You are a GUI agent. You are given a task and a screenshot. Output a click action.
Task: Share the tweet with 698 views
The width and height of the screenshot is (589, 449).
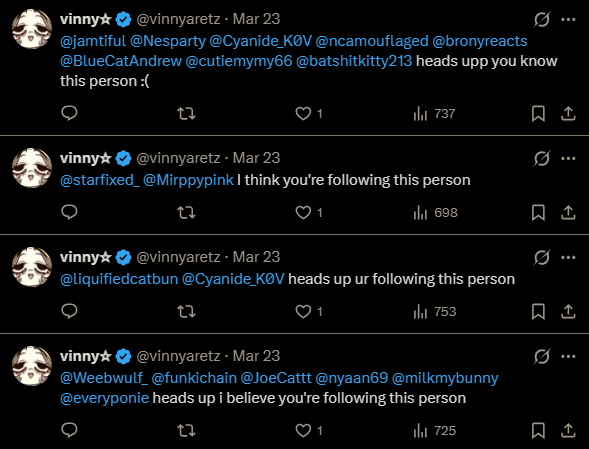coord(568,213)
